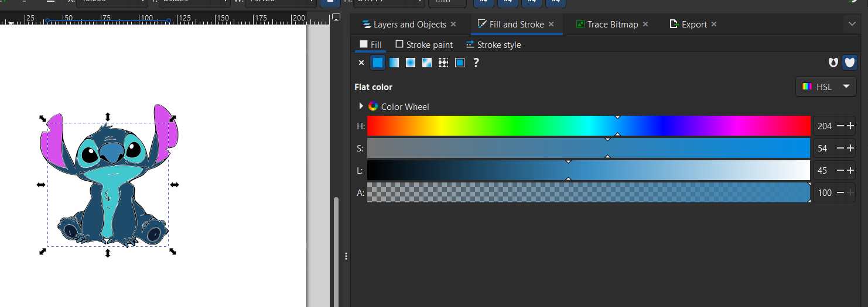Click top-left scale handle of selection
Screen dimensions: 868x307
43,118
